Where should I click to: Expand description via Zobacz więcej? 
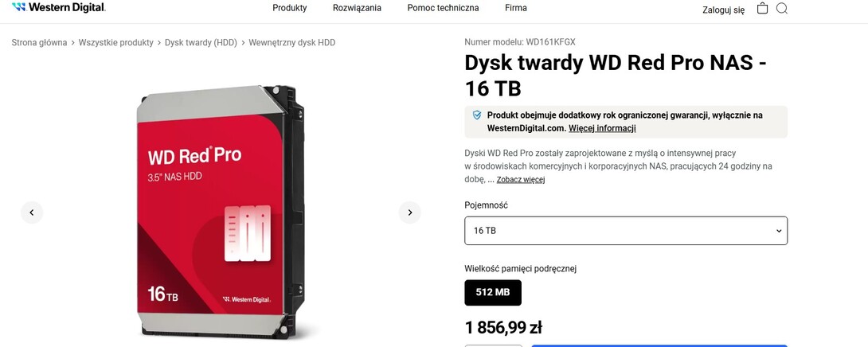(521, 180)
